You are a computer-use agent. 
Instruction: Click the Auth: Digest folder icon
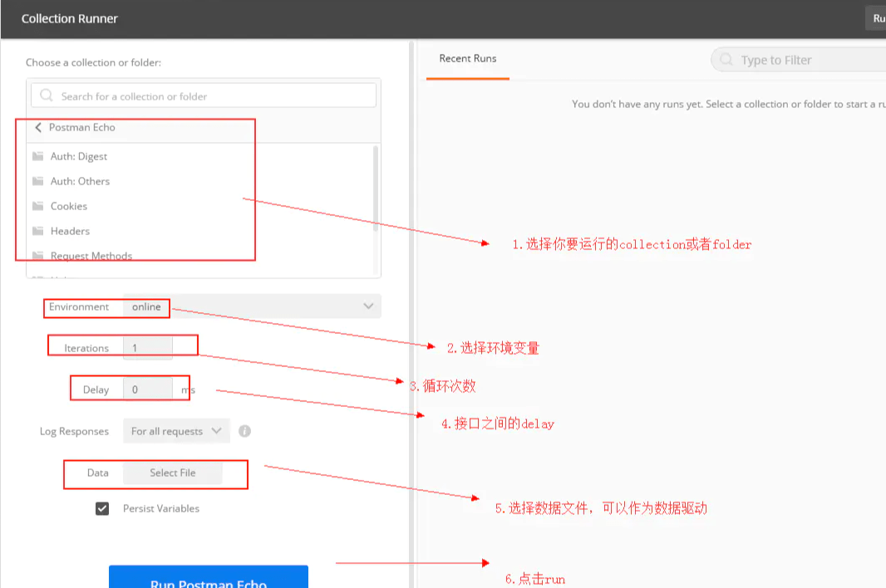coord(37,156)
